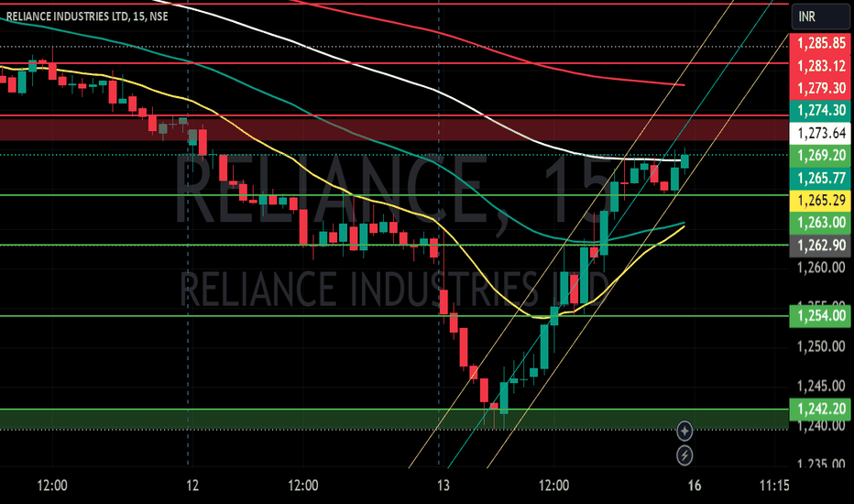
Task: Click the latest green candle at the chart's right end
Action: pyautogui.click(x=684, y=161)
